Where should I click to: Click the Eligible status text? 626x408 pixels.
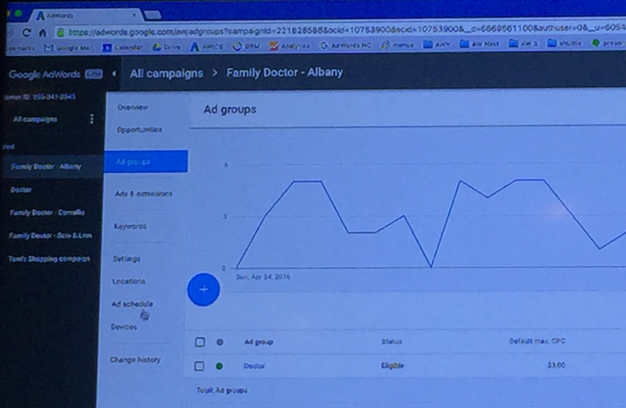(x=392, y=366)
